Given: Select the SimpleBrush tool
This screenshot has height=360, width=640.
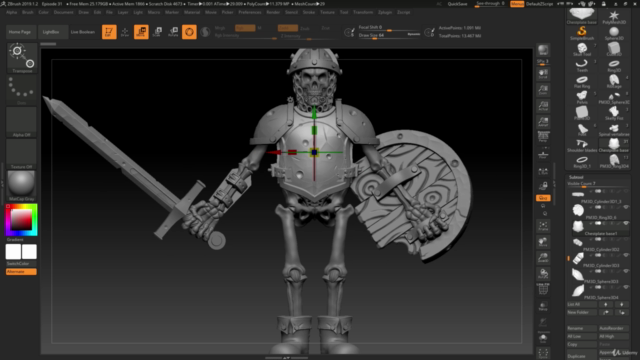Looking at the screenshot, I should (x=582, y=33).
